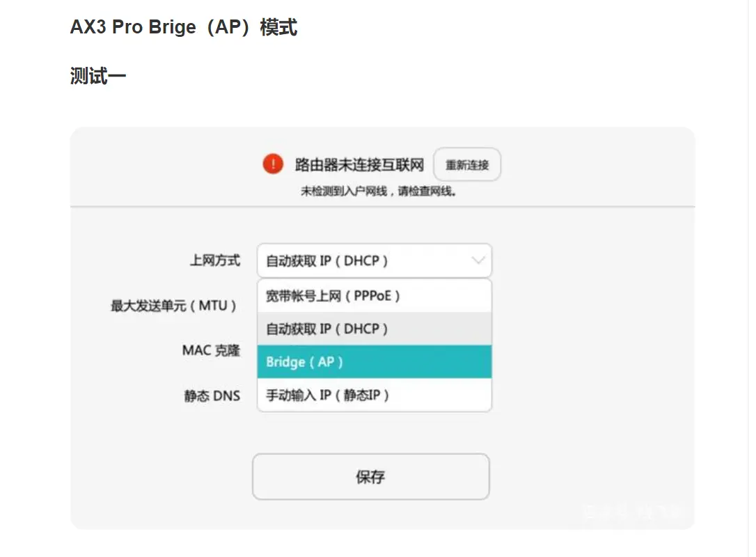Expand the chevron arrow of 上网方式 dropdown

(x=478, y=260)
